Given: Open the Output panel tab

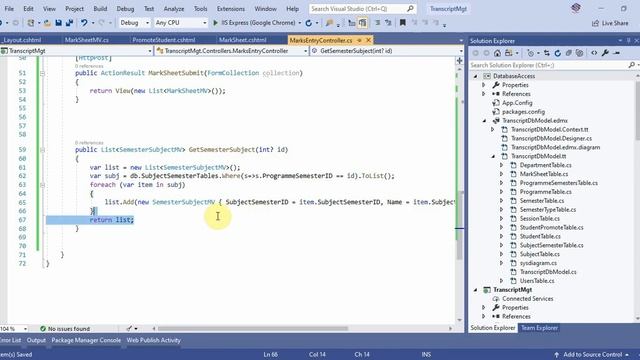Looking at the screenshot, I should pyautogui.click(x=36, y=340).
